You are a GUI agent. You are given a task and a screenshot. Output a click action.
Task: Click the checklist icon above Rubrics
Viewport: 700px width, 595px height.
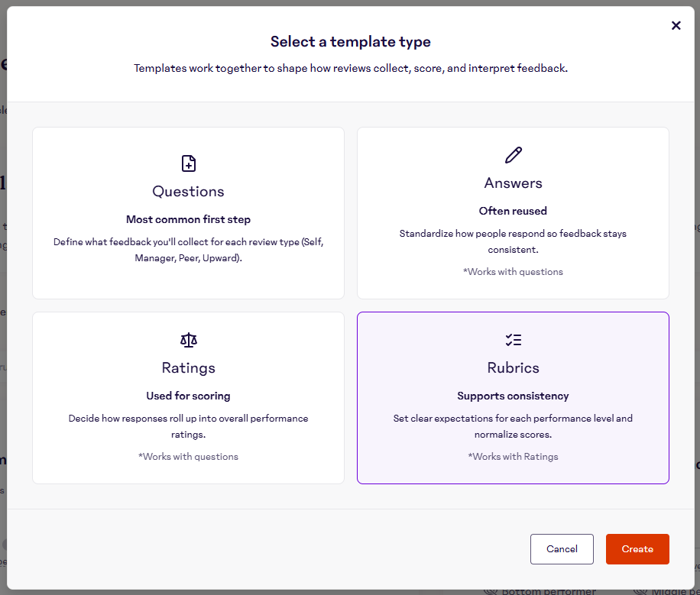514,340
